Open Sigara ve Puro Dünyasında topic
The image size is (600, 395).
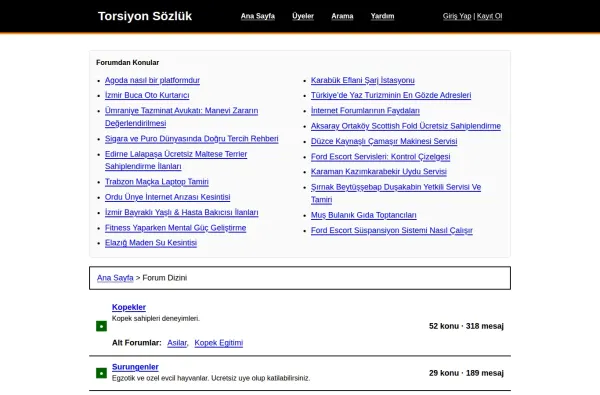(x=191, y=139)
